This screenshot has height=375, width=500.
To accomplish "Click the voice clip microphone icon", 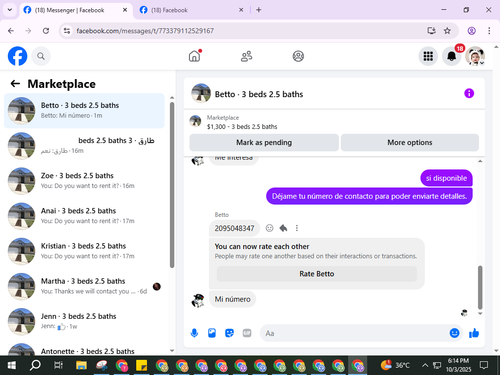I will 194,333.
